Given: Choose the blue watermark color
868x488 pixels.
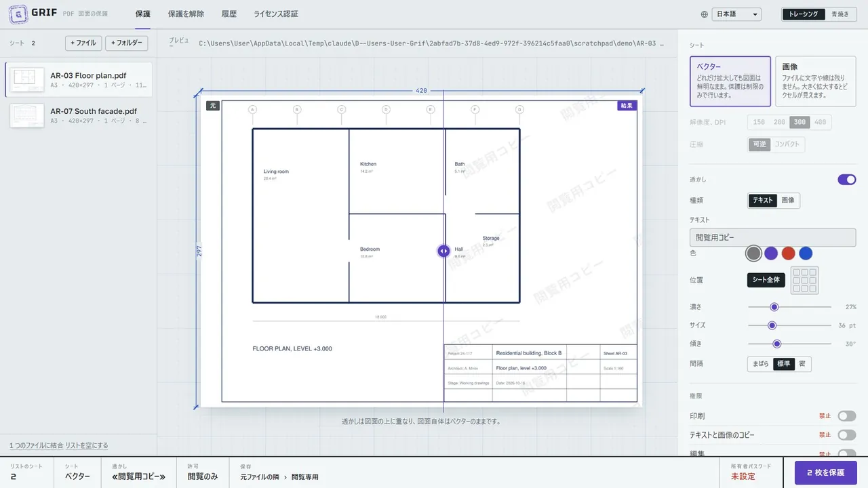Looking at the screenshot, I should 806,253.
